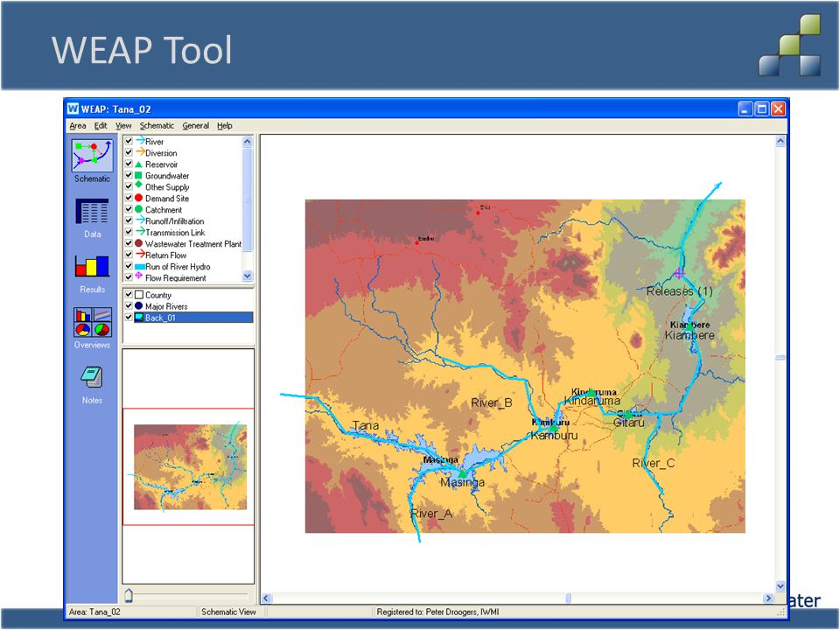Image resolution: width=840 pixels, height=630 pixels.
Task: Select the River arrow legend icon
Action: (140, 141)
